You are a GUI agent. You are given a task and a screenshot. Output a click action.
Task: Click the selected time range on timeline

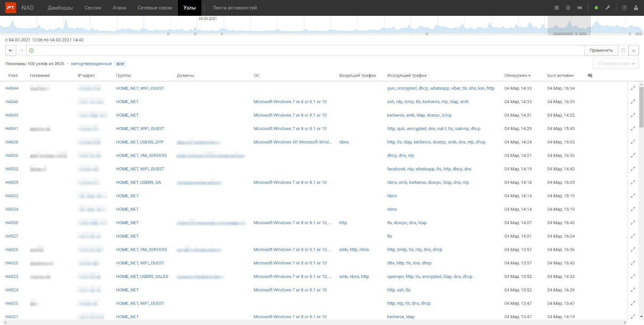point(569,26)
